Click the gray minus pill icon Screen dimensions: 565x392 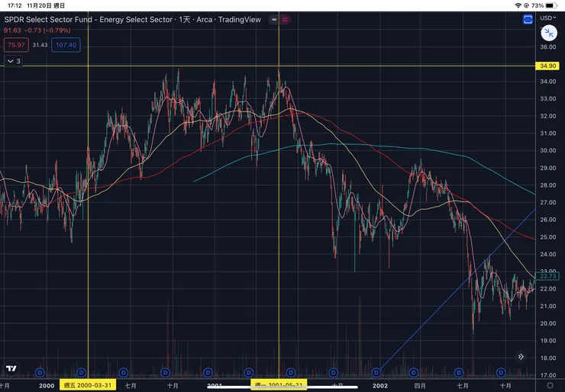[x=274, y=19]
